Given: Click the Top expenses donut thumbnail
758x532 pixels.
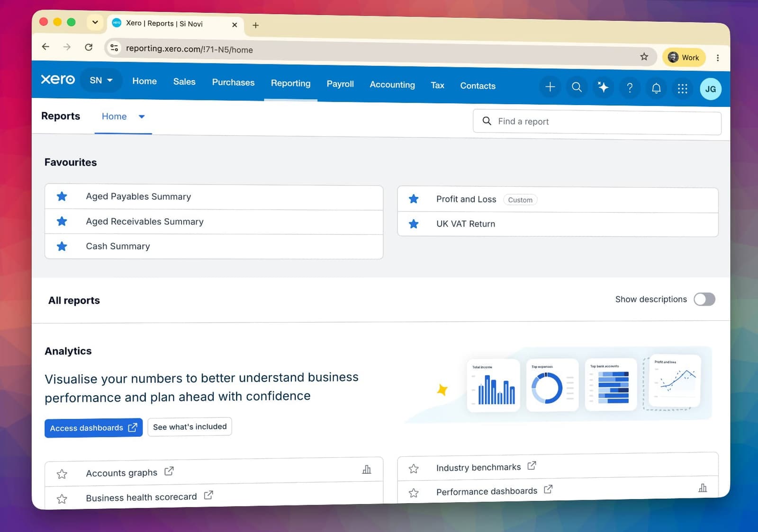Looking at the screenshot, I should tap(552, 384).
